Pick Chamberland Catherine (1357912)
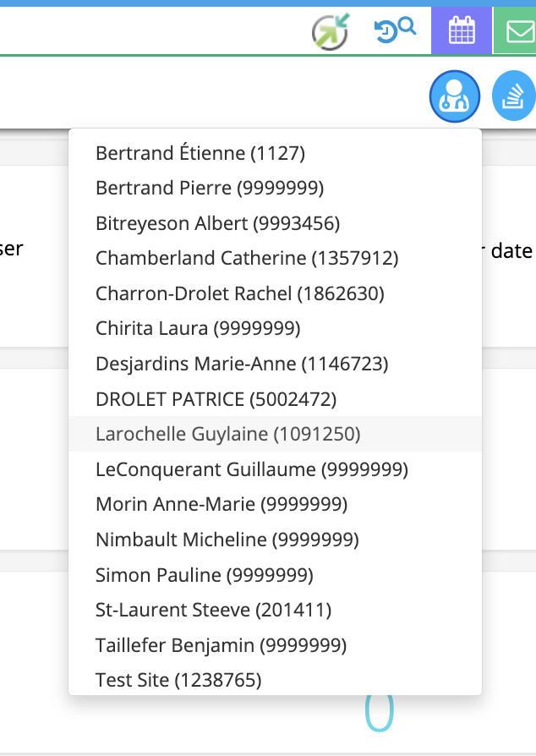 [x=276, y=259]
